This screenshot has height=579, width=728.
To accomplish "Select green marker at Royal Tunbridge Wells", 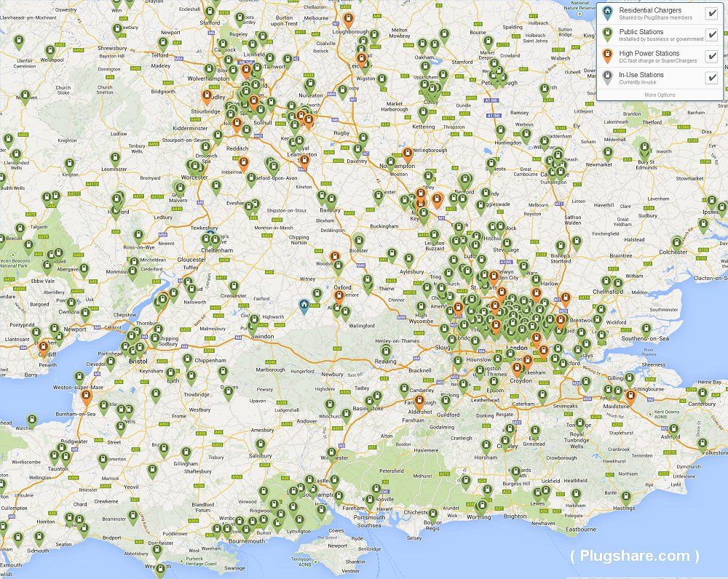I will (x=580, y=425).
